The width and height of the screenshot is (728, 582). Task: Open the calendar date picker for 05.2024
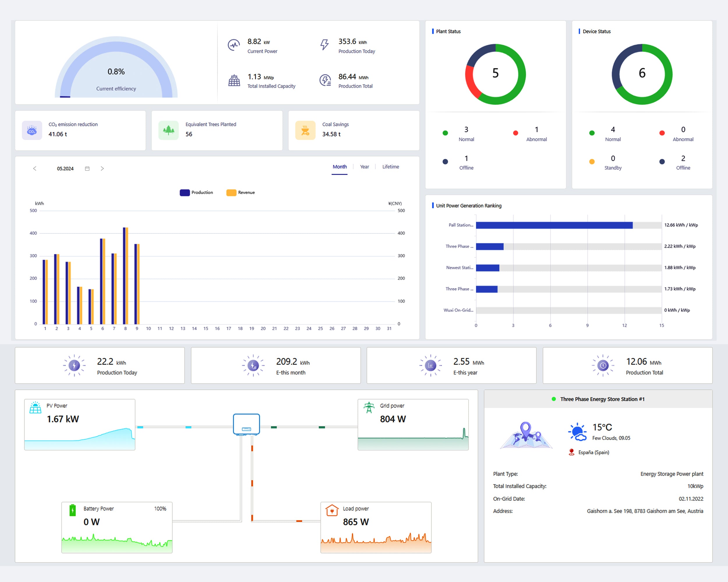[87, 169]
